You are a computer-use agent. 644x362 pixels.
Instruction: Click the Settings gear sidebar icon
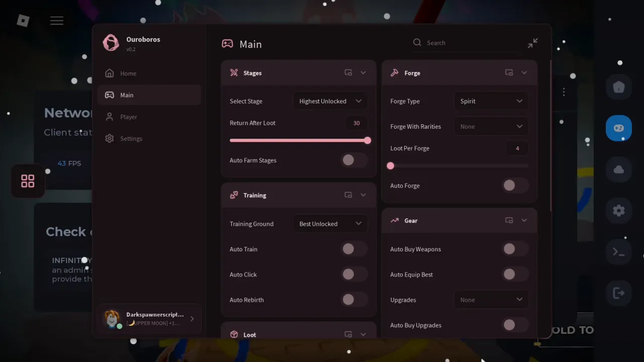[x=109, y=138]
